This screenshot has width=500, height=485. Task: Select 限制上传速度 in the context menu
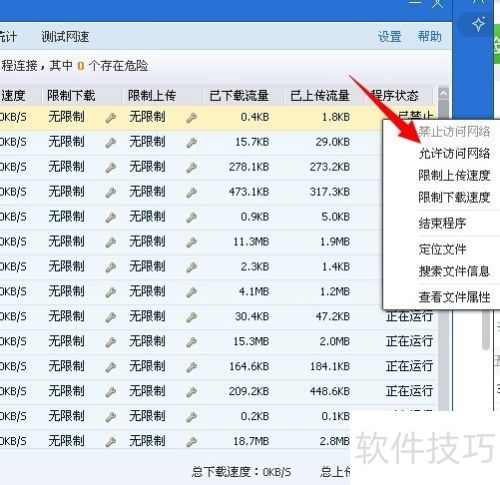coord(454,175)
